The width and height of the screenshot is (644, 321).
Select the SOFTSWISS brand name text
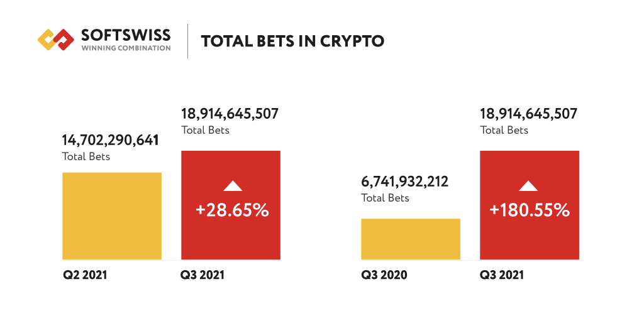click(126, 35)
